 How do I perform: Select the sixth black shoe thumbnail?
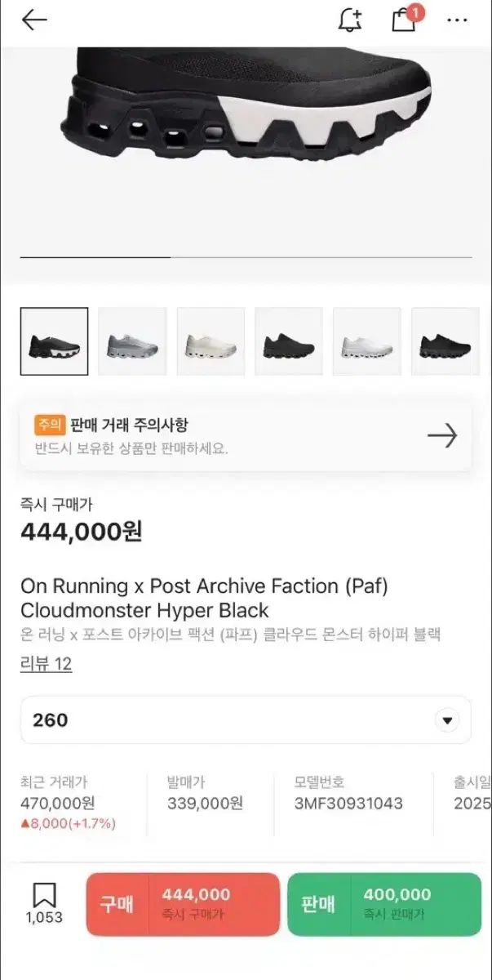point(445,341)
